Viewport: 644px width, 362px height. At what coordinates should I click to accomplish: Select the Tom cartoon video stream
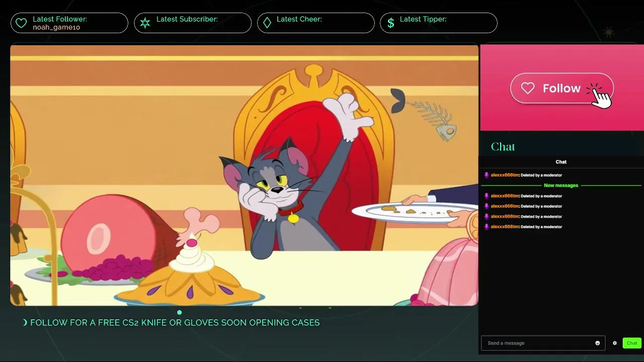[x=244, y=175]
